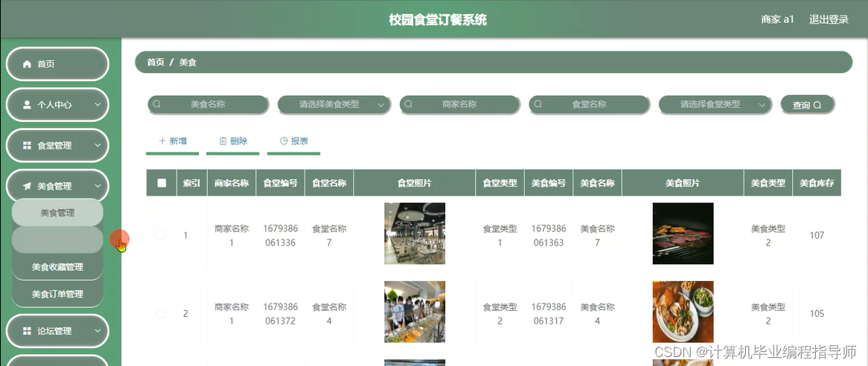Check the checkbox for row index 1

click(161, 236)
